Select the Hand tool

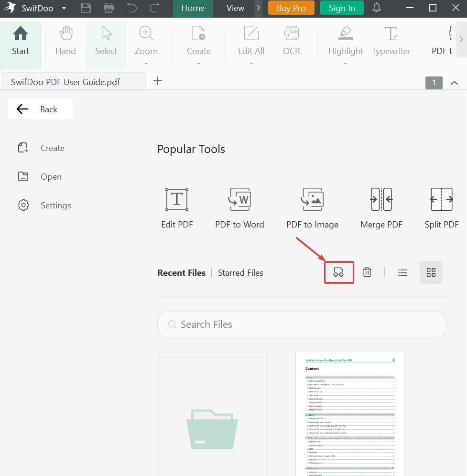[65, 41]
